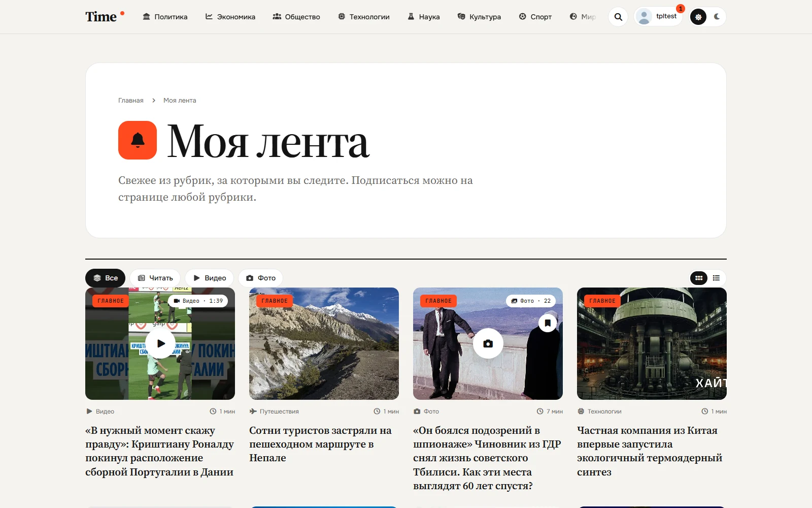This screenshot has width=812, height=508.
Task: Open the Наука section
Action: point(424,17)
